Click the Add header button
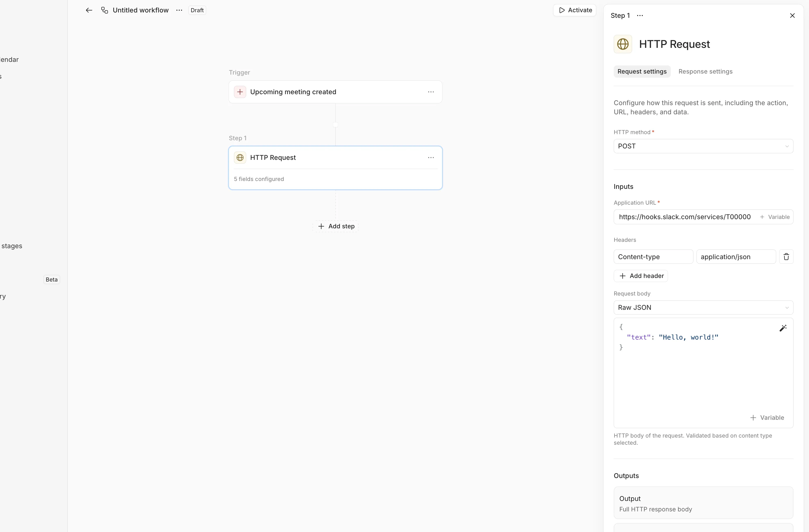Image resolution: width=809 pixels, height=532 pixels. click(640, 276)
